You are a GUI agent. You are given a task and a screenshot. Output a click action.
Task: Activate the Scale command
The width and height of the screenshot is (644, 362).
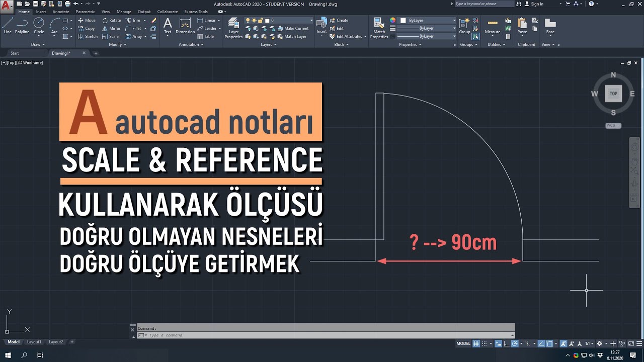(x=110, y=37)
